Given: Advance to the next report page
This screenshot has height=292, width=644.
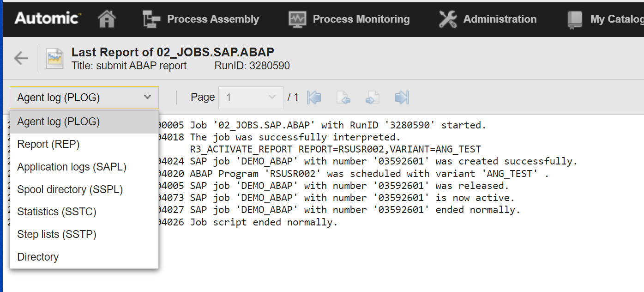Looking at the screenshot, I should (x=372, y=97).
